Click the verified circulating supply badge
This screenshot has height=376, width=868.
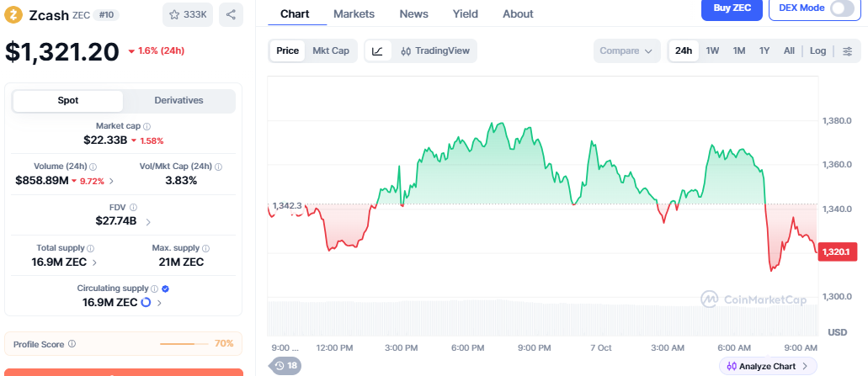pos(165,289)
